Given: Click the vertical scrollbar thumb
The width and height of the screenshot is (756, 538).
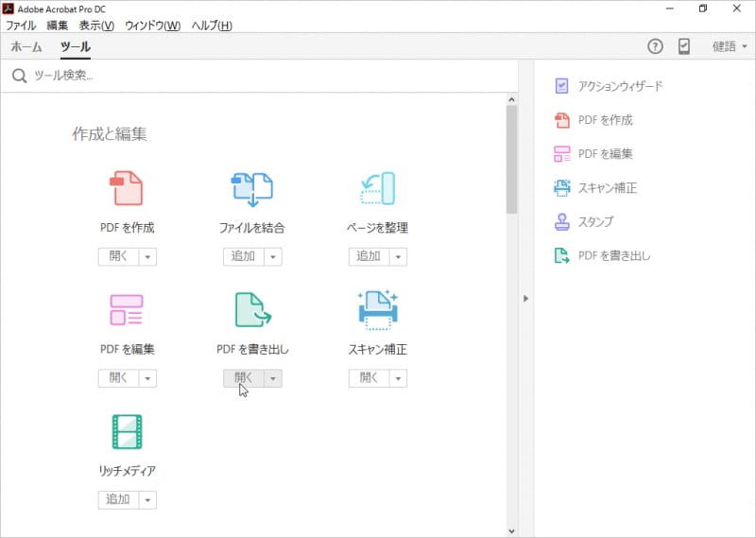Looking at the screenshot, I should pos(511,159).
